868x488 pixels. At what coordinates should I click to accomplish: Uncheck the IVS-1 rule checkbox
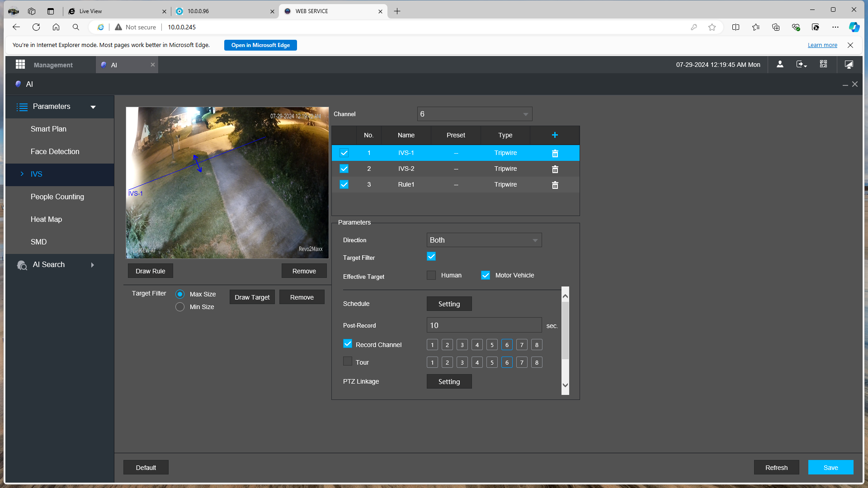(x=344, y=153)
